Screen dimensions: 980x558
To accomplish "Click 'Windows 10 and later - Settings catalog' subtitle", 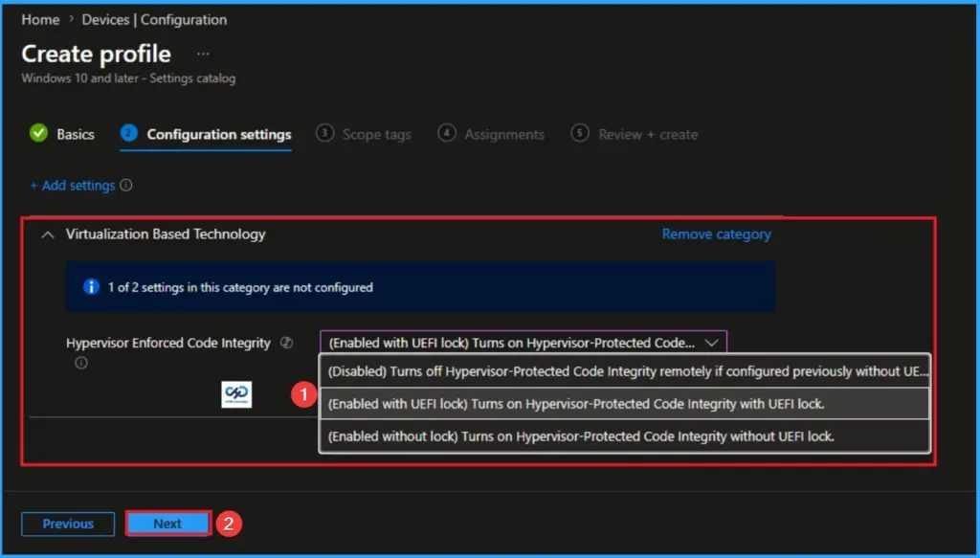I will click(x=129, y=78).
